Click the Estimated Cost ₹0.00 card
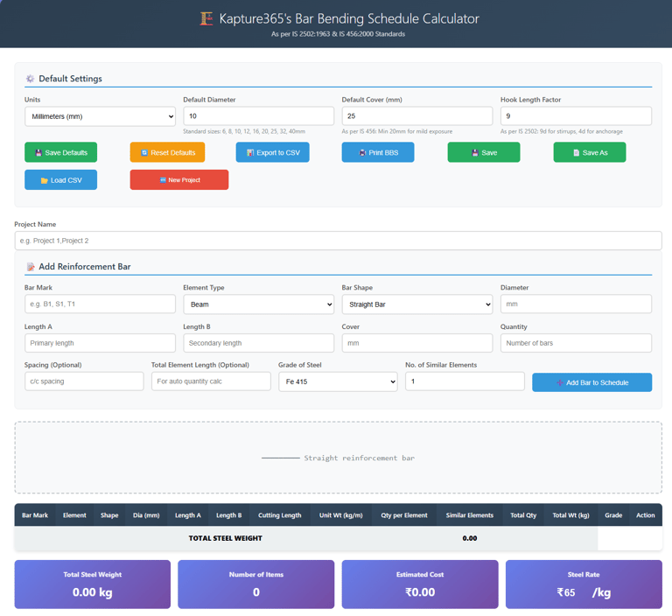Screen dimensions: 672x616 coord(420,584)
